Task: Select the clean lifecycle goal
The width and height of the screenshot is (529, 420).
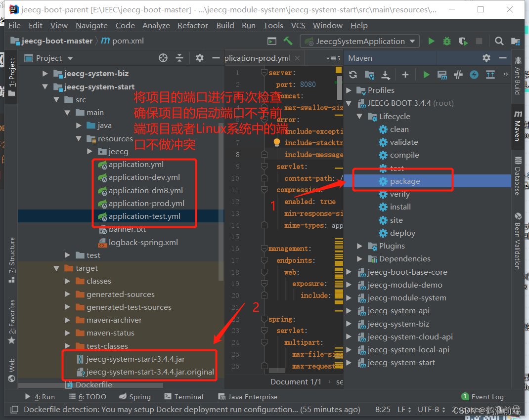Action: click(x=399, y=129)
